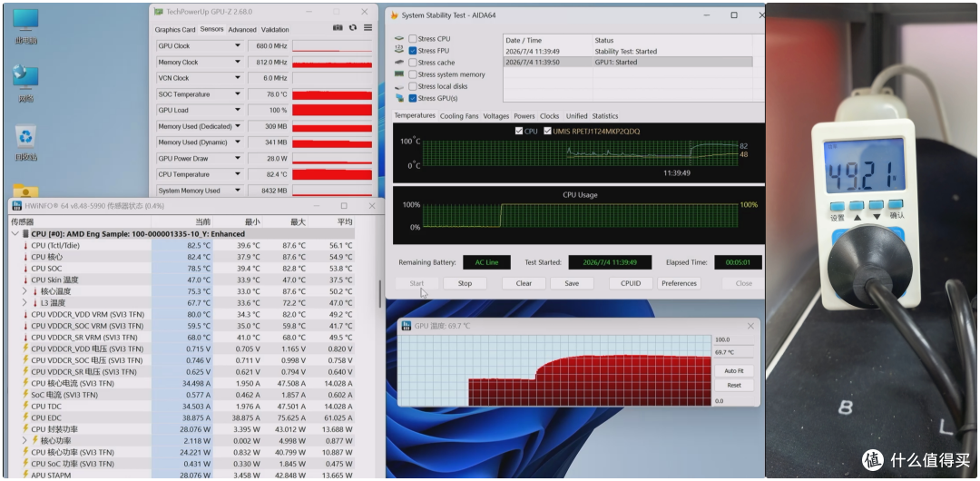This screenshot has height=481, width=980.
Task: Switch to GPU-Z Validation tab
Action: coord(275,29)
